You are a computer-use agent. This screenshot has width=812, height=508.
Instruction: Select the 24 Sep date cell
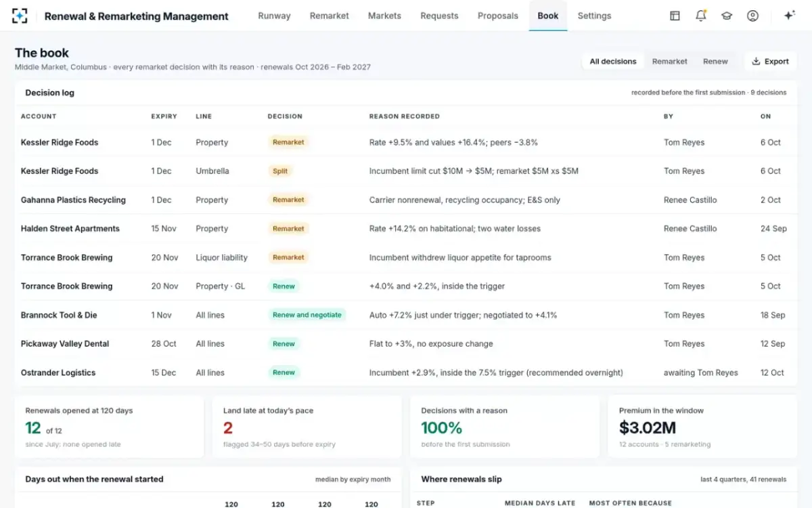pos(773,228)
